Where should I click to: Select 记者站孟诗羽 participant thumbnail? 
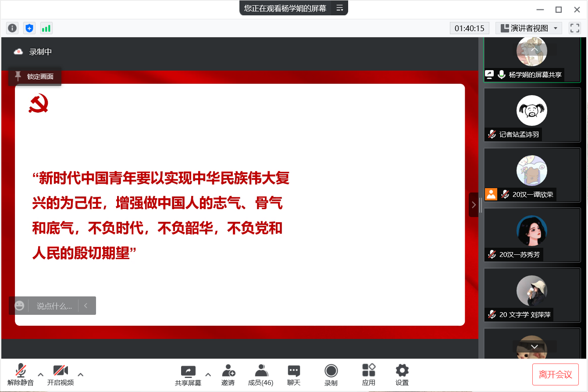532,115
